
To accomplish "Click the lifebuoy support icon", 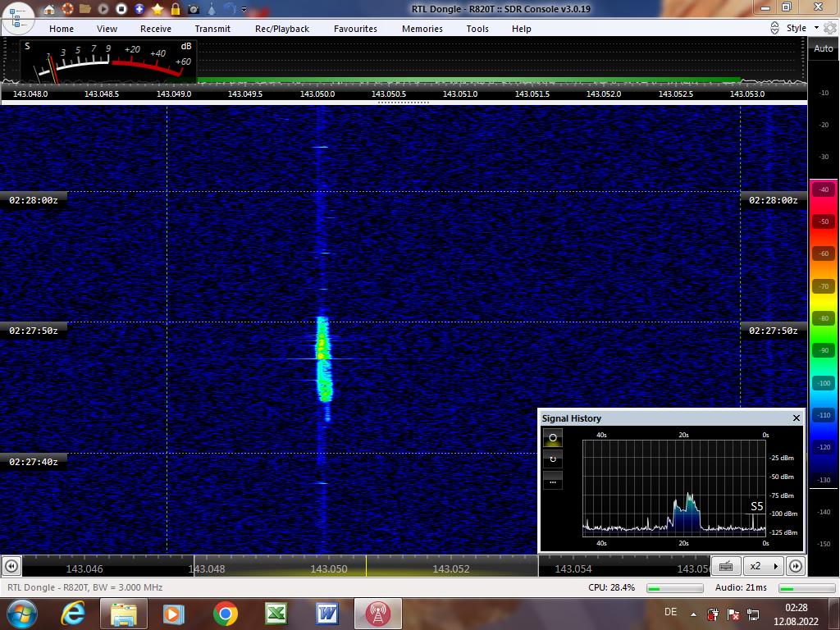I will [67, 8].
